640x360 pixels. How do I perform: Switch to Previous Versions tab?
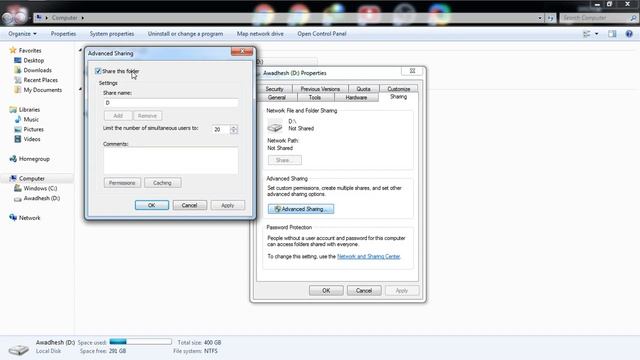coord(320,89)
